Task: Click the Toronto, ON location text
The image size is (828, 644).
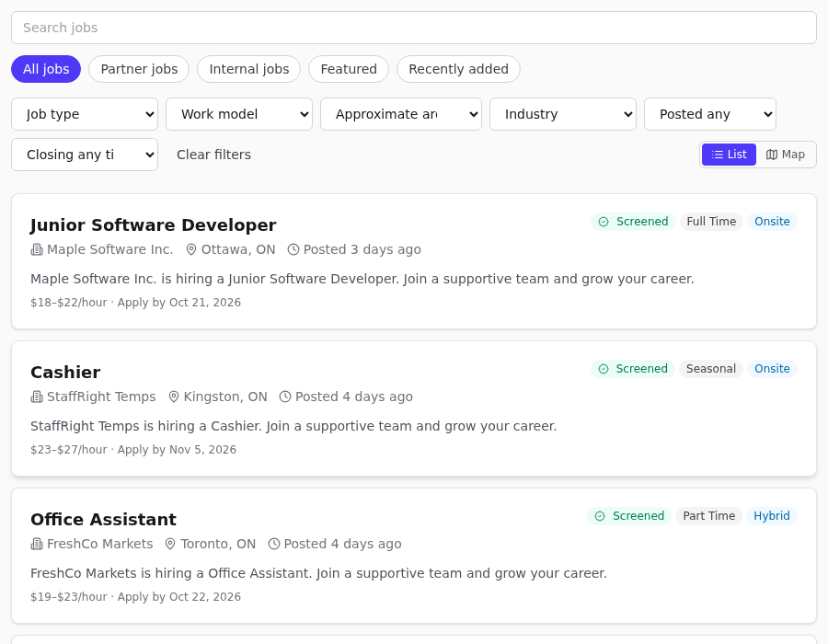Action: pos(218,545)
